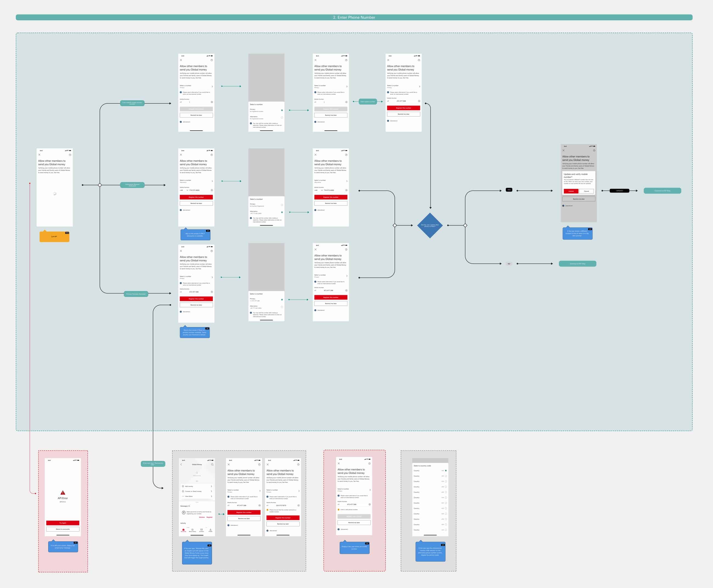Select Primary radio on sheet with no registered numbers
713x588 pixels.
[282, 110]
